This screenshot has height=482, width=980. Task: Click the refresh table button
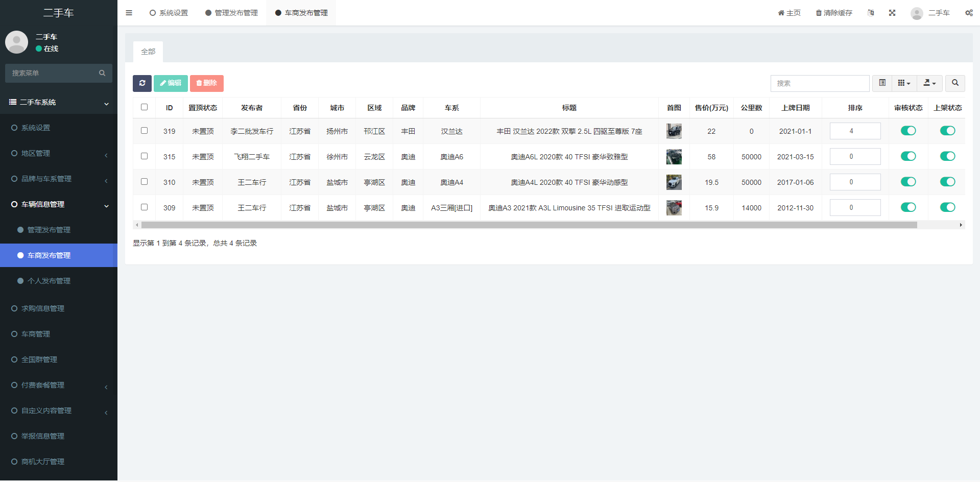142,83
